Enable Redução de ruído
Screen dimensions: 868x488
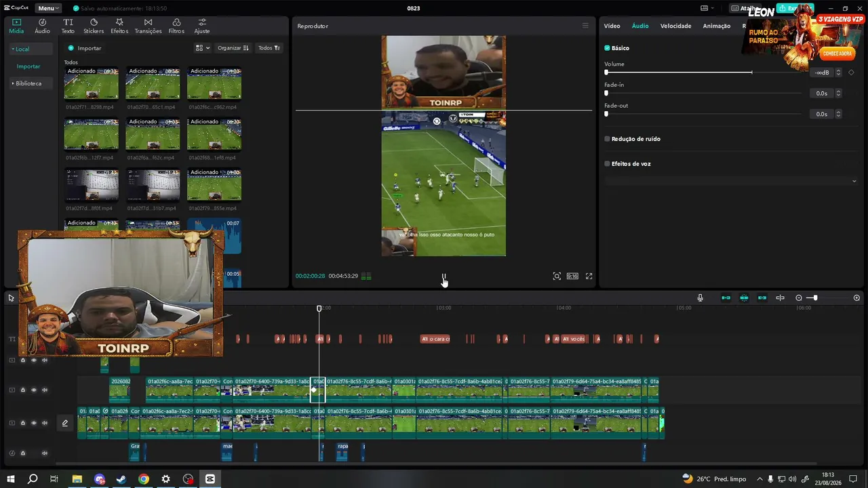(x=607, y=139)
